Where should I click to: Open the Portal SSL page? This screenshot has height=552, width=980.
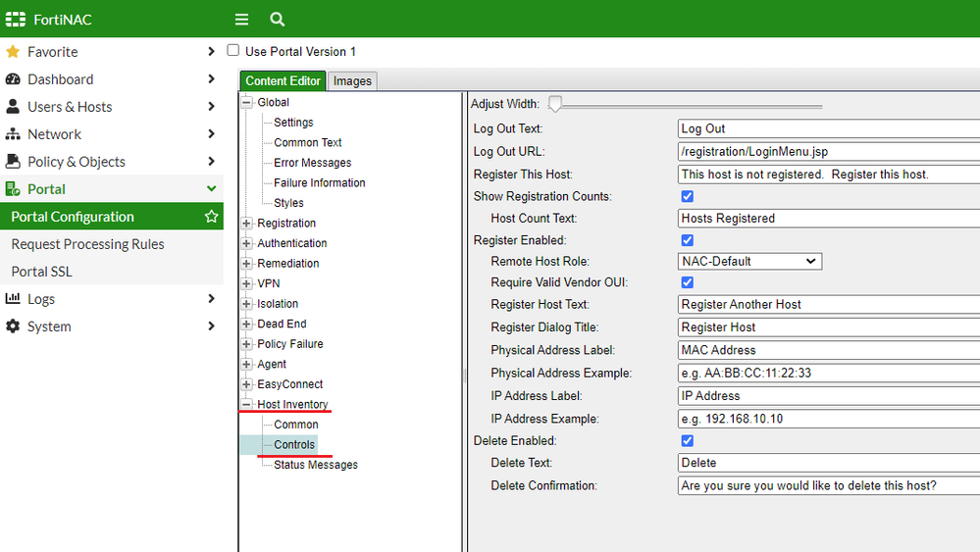[41, 272]
